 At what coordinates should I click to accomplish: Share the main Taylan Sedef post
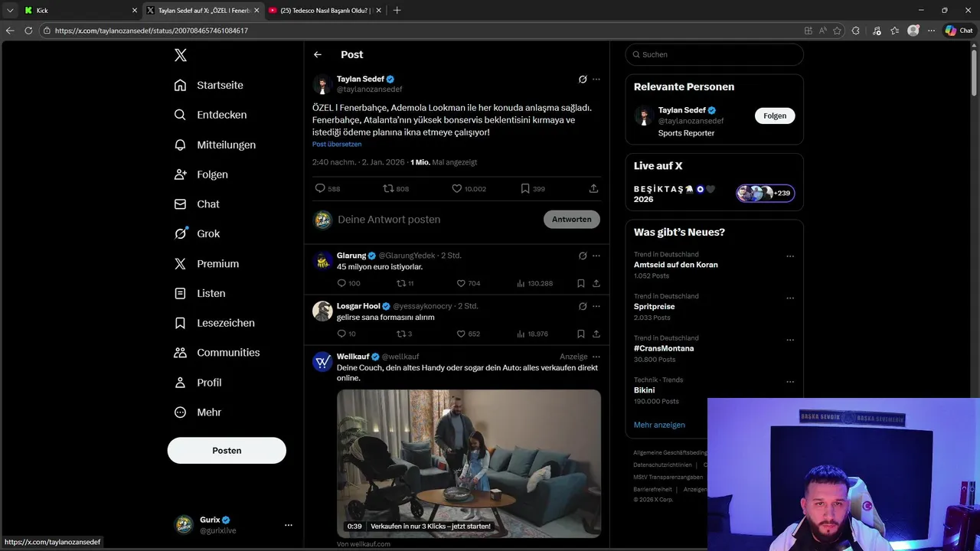pyautogui.click(x=593, y=188)
